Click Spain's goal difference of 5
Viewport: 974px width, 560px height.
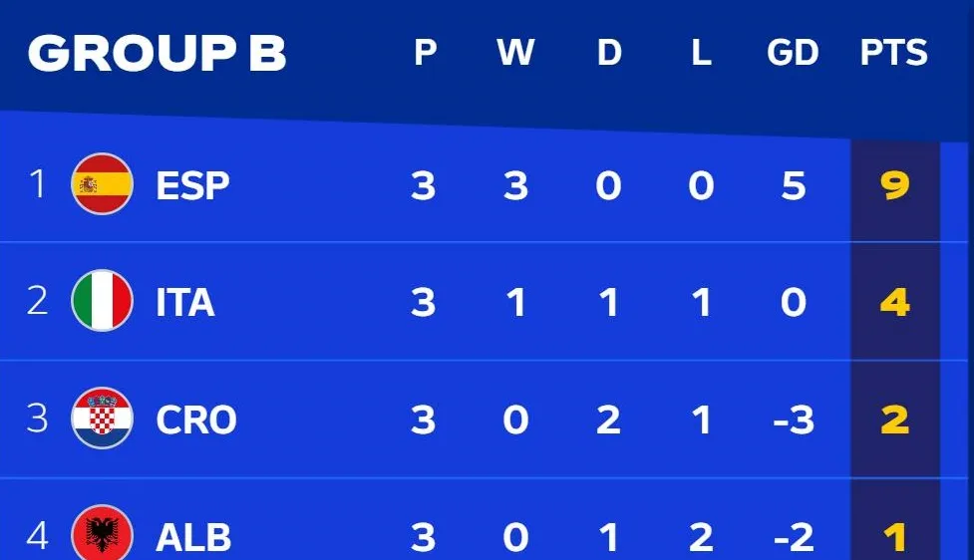(794, 185)
